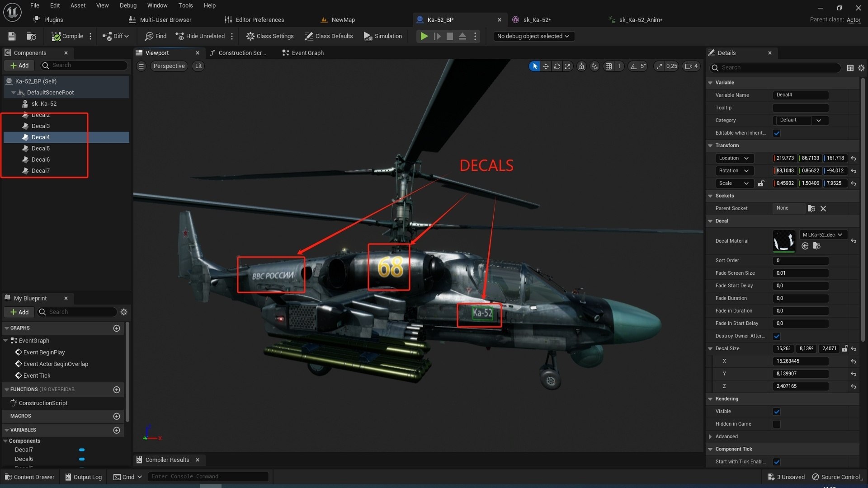Select the scale tool in viewport

point(568,66)
